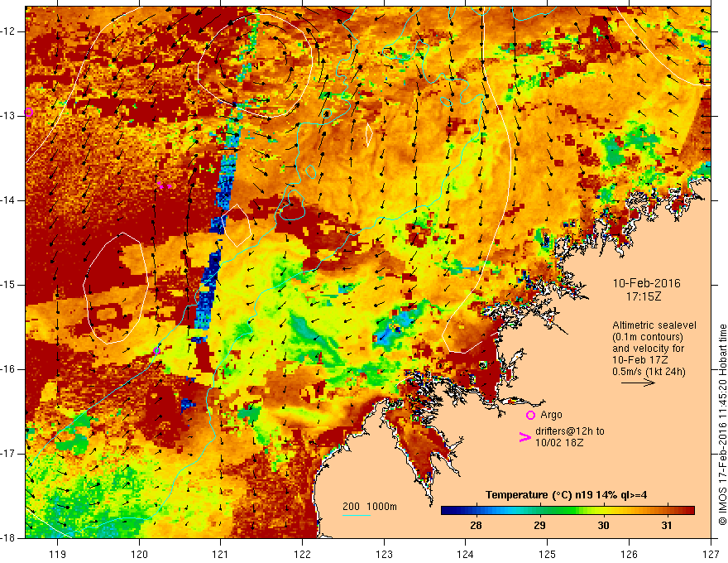This screenshot has width=728, height=563.
Task: Click latitude axis label -16
Action: point(9,369)
